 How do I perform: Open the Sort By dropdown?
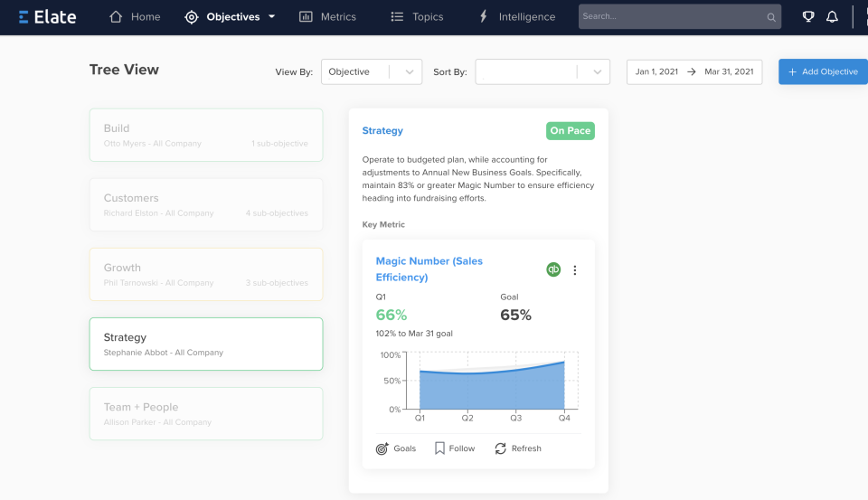pyautogui.click(x=542, y=72)
